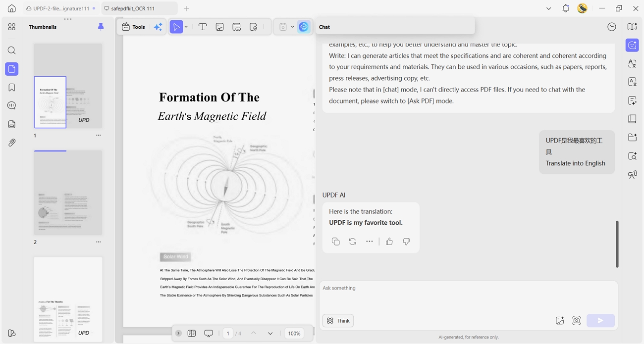This screenshot has width=644, height=344.
Task: Start slideshow presentation mode icon
Action: click(x=209, y=334)
